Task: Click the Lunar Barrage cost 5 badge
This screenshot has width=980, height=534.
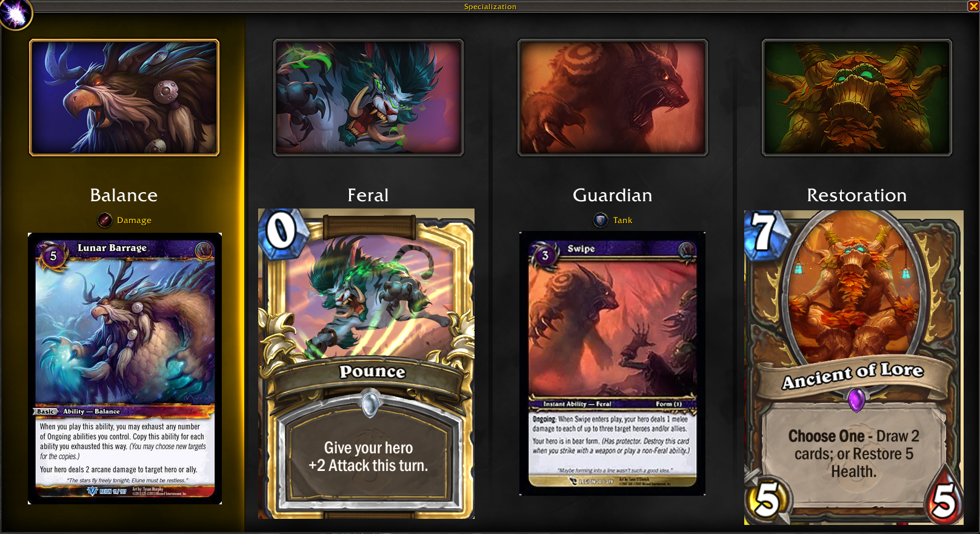Action: [x=53, y=256]
